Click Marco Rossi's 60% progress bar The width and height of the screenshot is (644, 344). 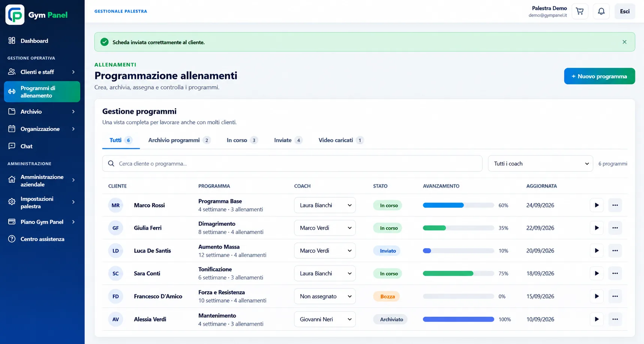click(458, 205)
